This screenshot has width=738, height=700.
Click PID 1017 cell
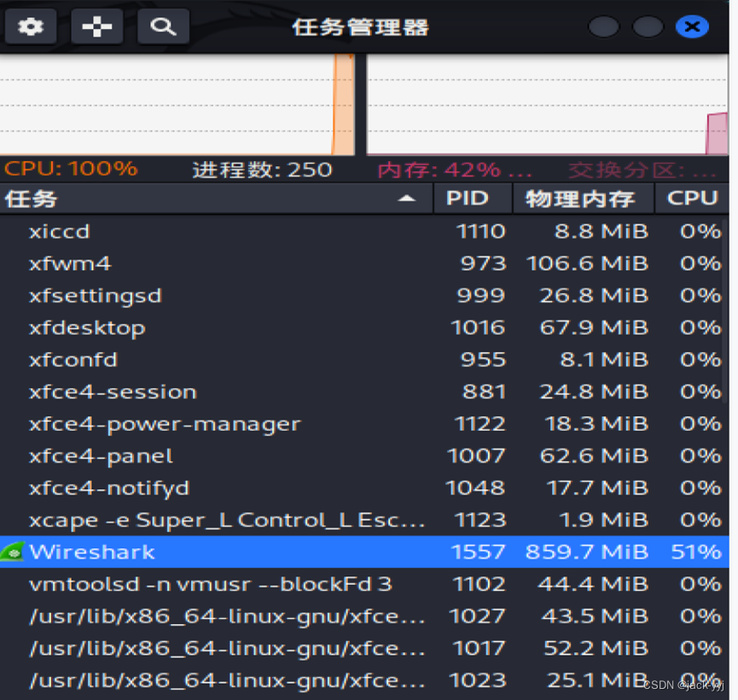479,648
